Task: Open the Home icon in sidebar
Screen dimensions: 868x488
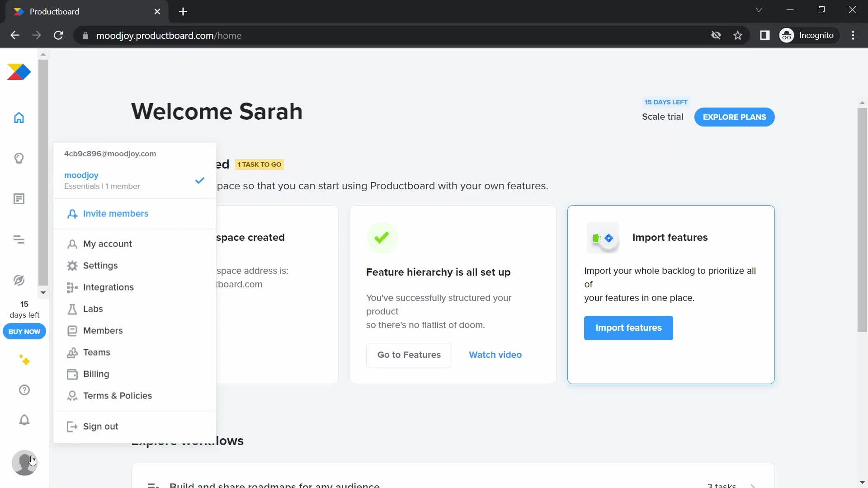Action: (19, 117)
